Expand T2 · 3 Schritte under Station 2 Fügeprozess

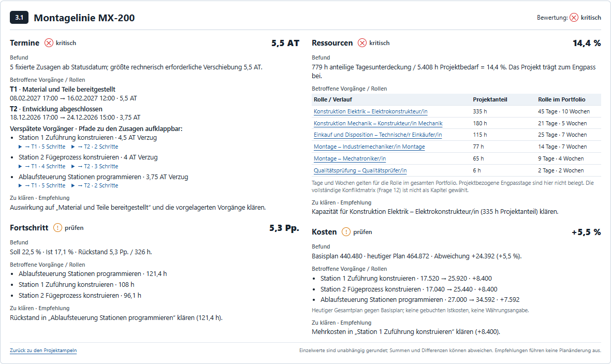click(95, 166)
